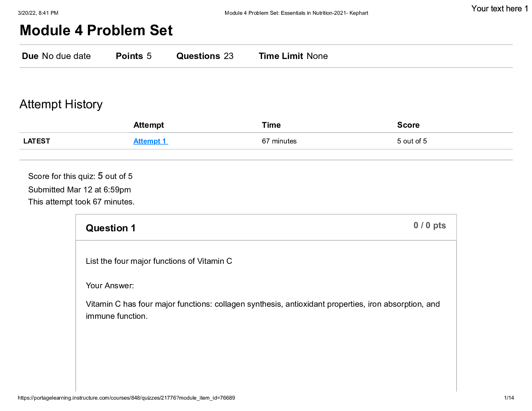Click the 'Due No due date' field
This screenshot has width=532, height=411.
56,56
